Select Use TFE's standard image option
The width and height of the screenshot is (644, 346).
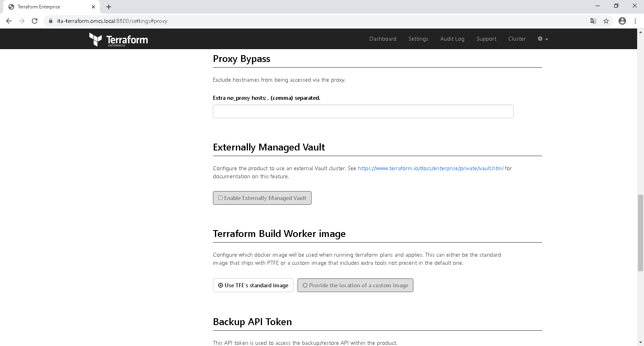(253, 285)
